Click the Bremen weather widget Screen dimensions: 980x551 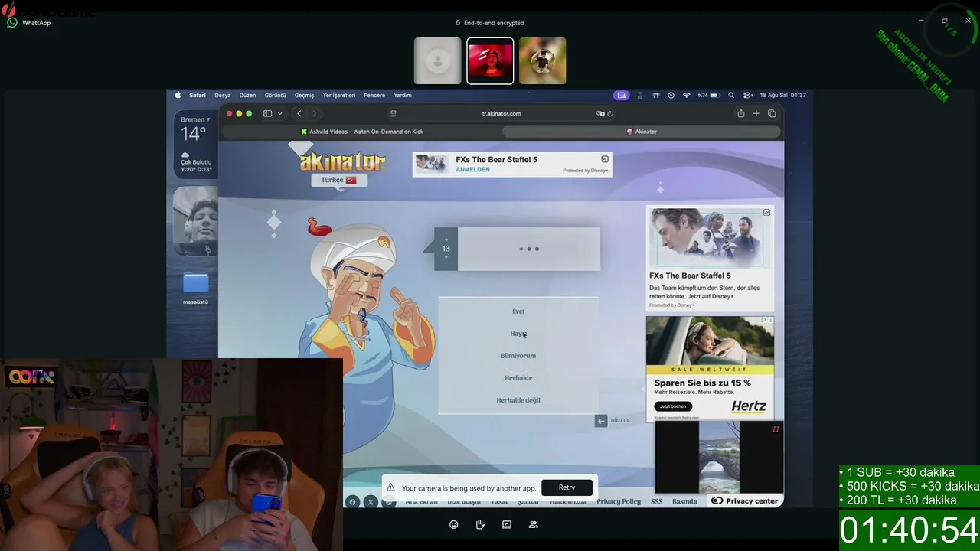196,145
